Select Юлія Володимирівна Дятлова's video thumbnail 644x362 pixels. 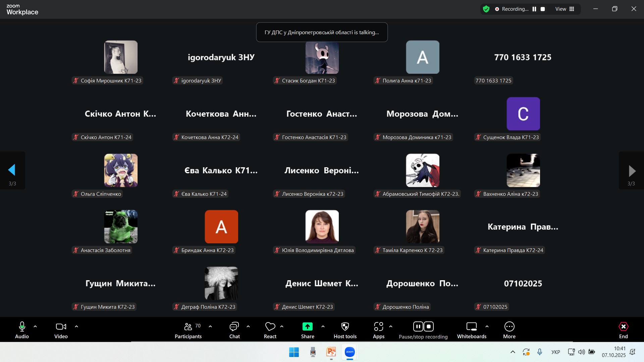click(x=322, y=227)
